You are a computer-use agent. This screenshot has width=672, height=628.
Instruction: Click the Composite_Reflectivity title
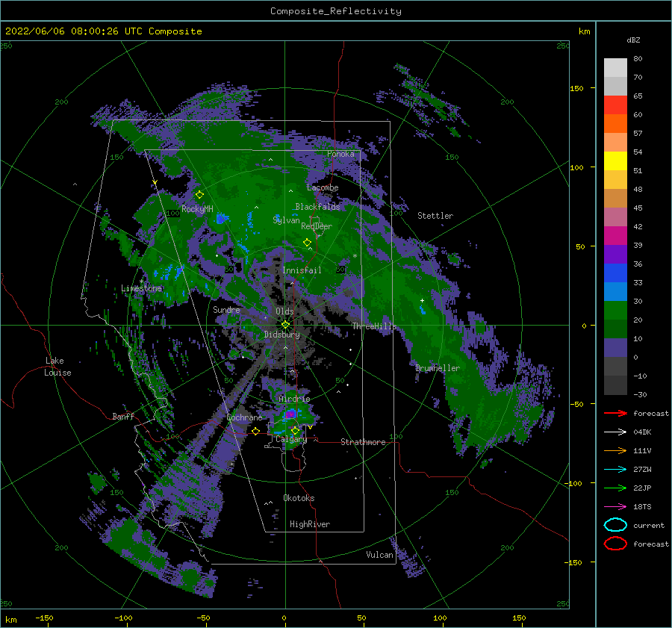pyautogui.click(x=336, y=11)
